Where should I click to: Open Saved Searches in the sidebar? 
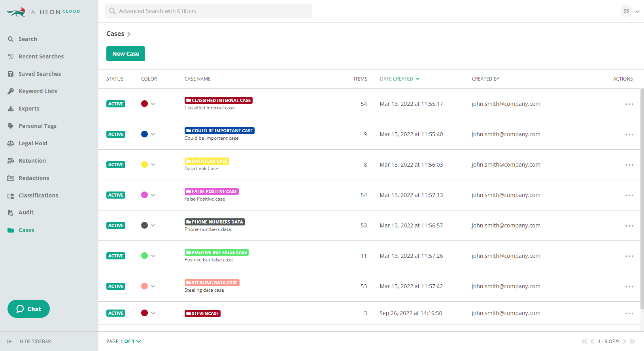(x=40, y=74)
